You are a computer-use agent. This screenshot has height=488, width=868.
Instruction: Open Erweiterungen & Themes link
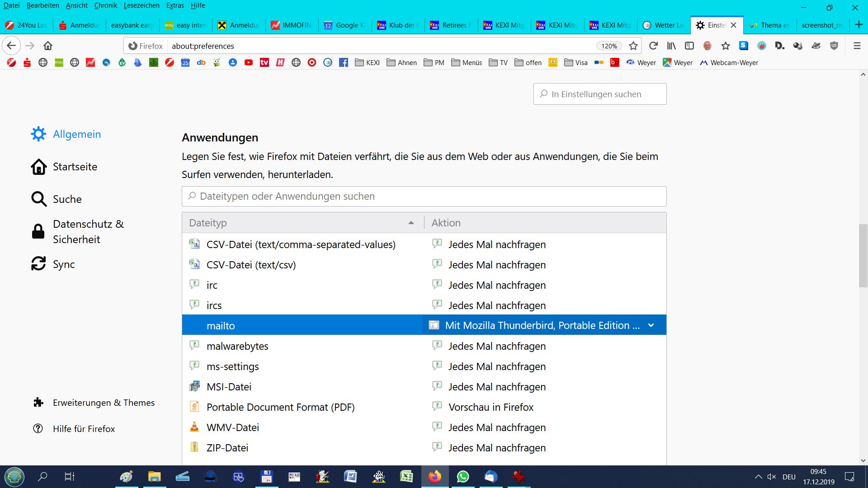104,403
